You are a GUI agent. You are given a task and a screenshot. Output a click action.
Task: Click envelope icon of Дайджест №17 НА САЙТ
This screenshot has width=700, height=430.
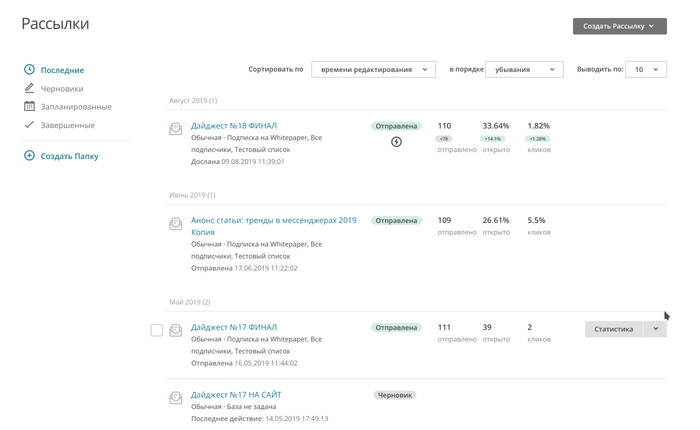[x=176, y=398]
